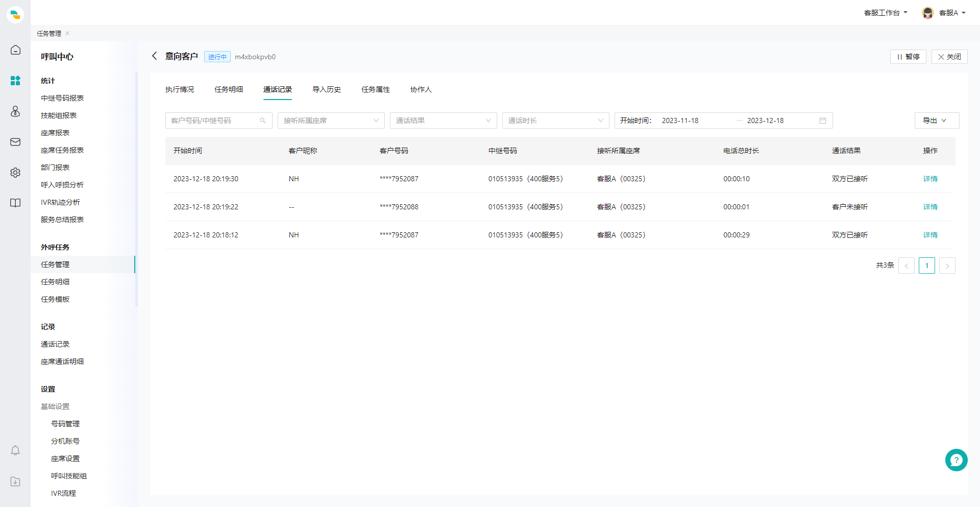Select the dashboard grid icon in rail
980x507 pixels.
(x=15, y=81)
